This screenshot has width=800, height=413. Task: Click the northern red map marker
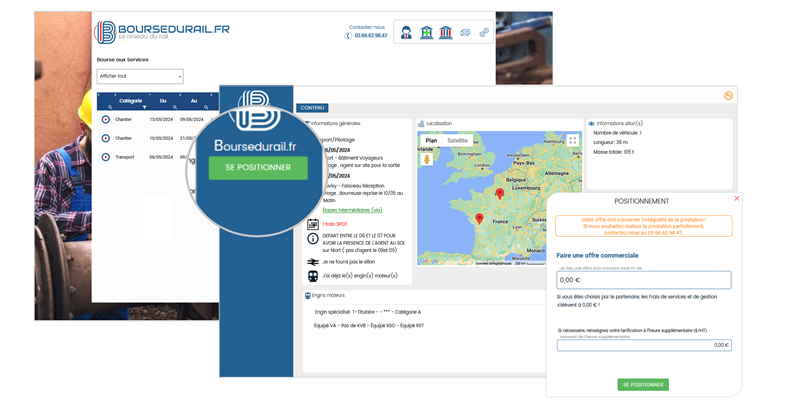[499, 193]
